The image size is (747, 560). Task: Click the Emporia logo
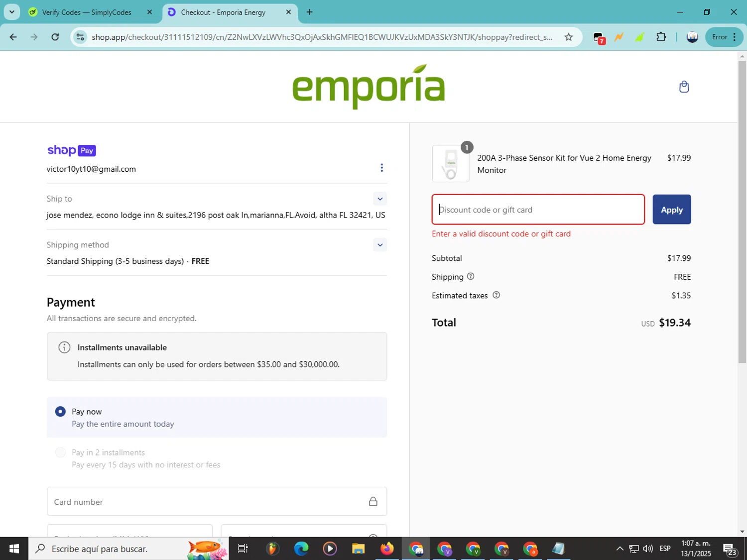[x=369, y=87]
